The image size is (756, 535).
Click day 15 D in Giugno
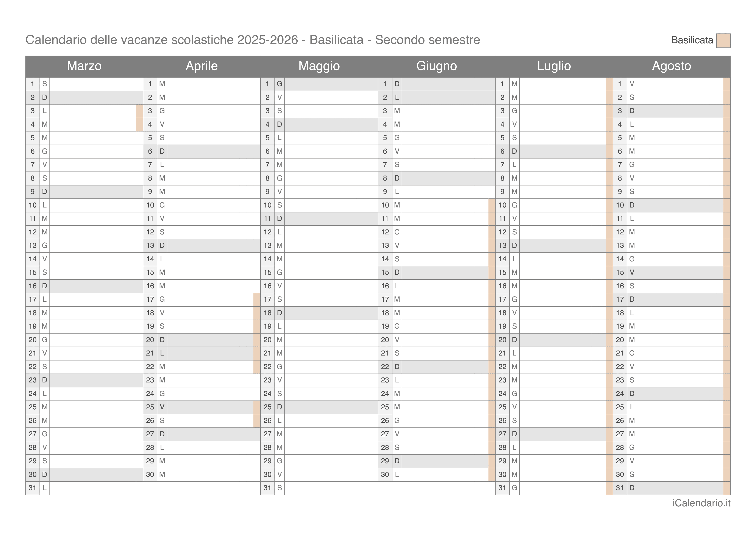pos(436,273)
